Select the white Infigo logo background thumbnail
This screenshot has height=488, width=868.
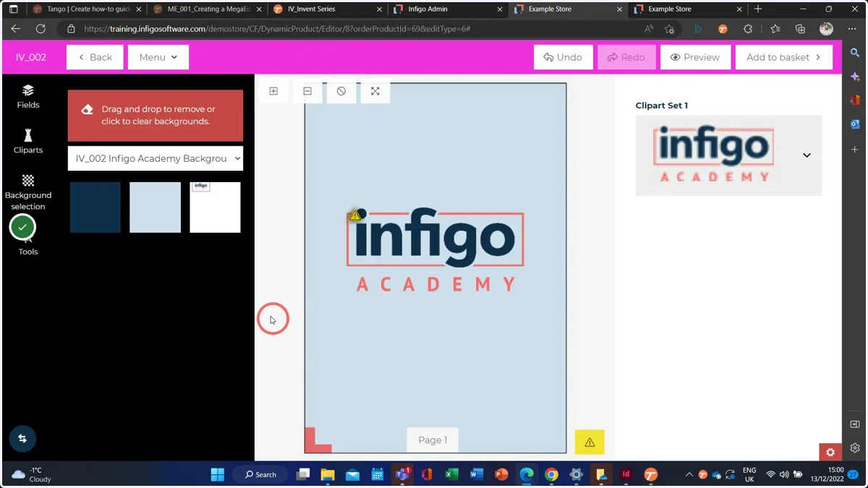pos(215,207)
